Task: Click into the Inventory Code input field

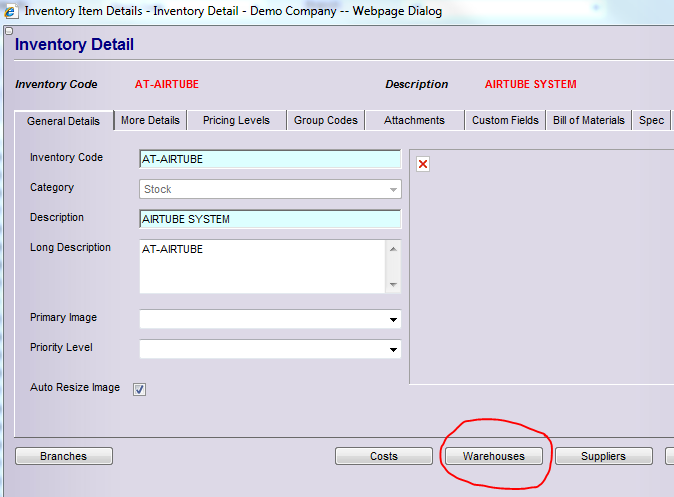Action: (270, 159)
